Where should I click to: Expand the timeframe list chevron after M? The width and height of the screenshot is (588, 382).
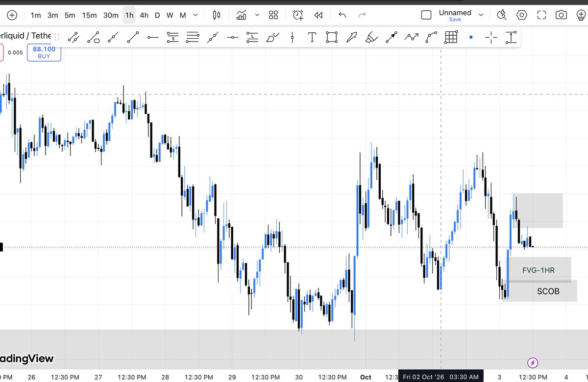coord(196,15)
